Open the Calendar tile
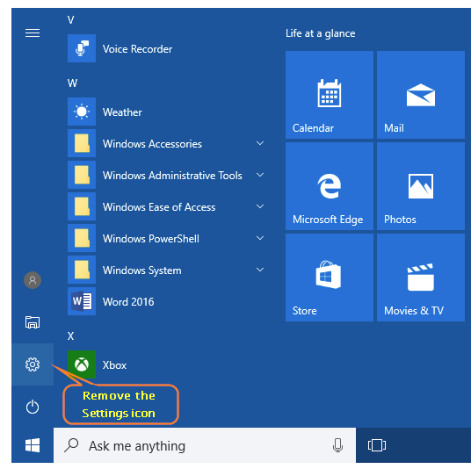Screen dimensions: 471x476 pyautogui.click(x=330, y=95)
